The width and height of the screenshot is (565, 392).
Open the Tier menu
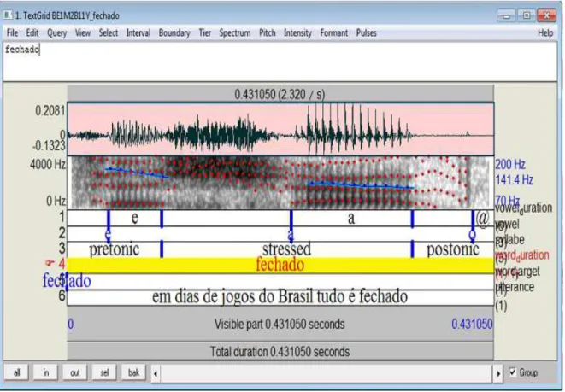[204, 32]
